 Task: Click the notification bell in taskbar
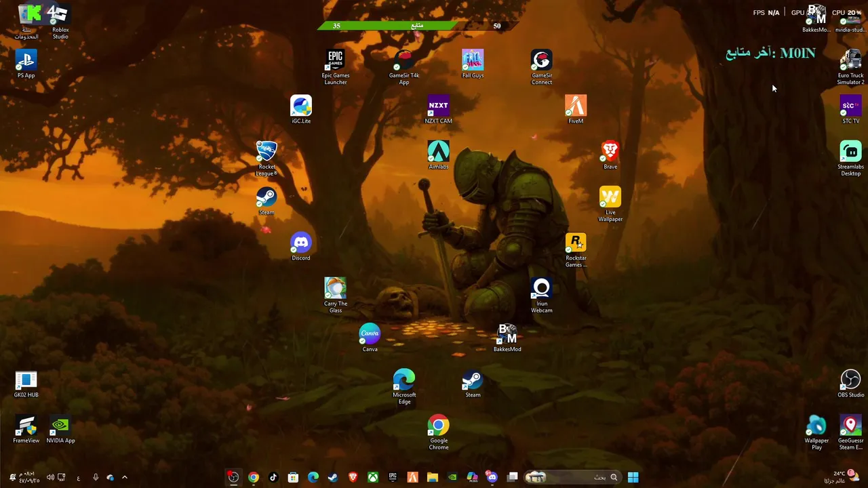(x=12, y=477)
